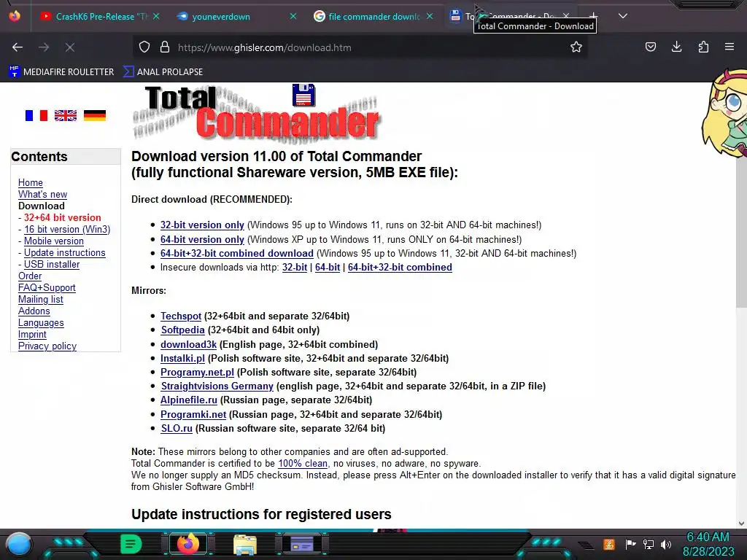This screenshot has width=747, height=560.
Task: Close the CrashK6 Pre-Release tab
Action: pyautogui.click(x=156, y=16)
